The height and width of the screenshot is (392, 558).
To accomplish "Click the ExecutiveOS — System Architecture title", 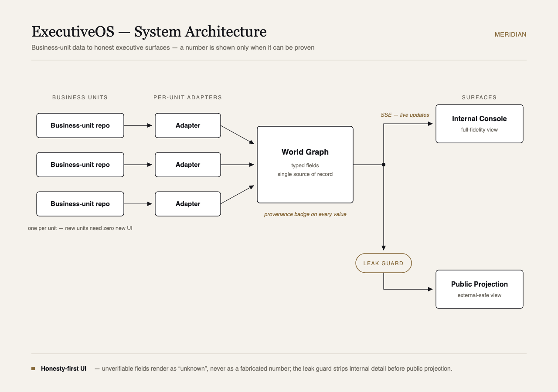I will (x=149, y=32).
